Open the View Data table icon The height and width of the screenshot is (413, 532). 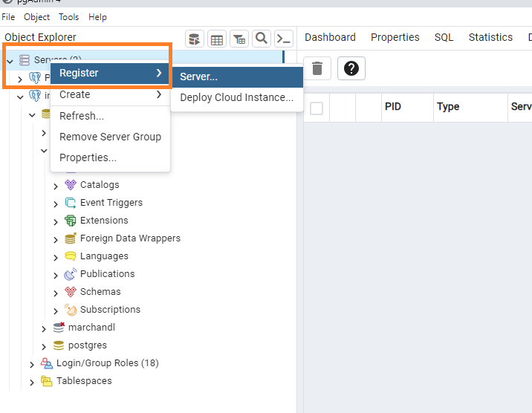click(217, 39)
